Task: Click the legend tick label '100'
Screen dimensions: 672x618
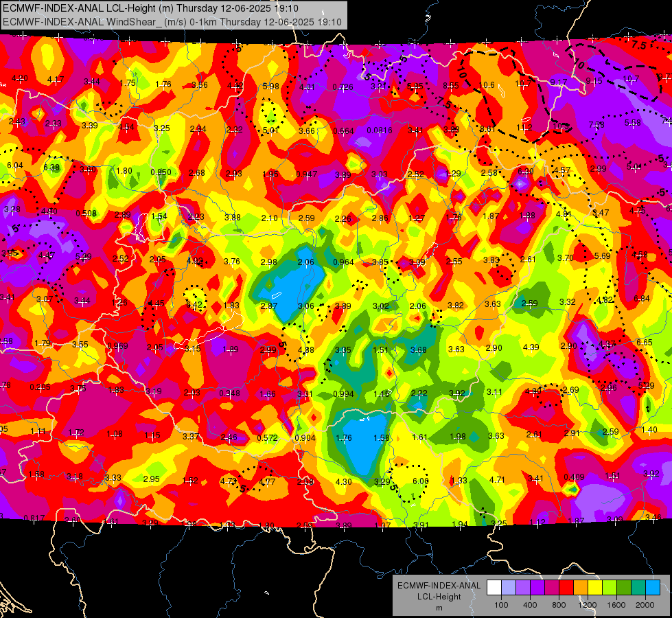Action: point(501,605)
